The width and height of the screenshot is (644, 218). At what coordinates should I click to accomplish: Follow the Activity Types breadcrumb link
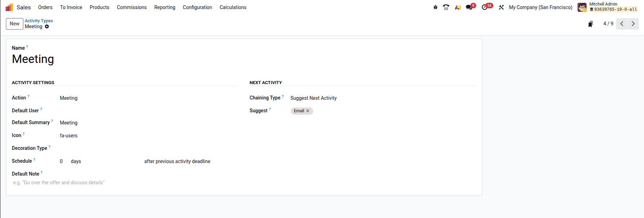[x=39, y=21]
